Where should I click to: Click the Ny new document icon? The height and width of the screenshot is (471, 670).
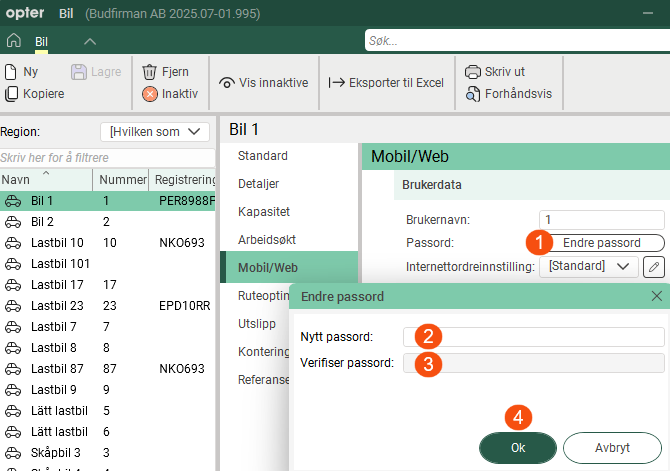12,72
